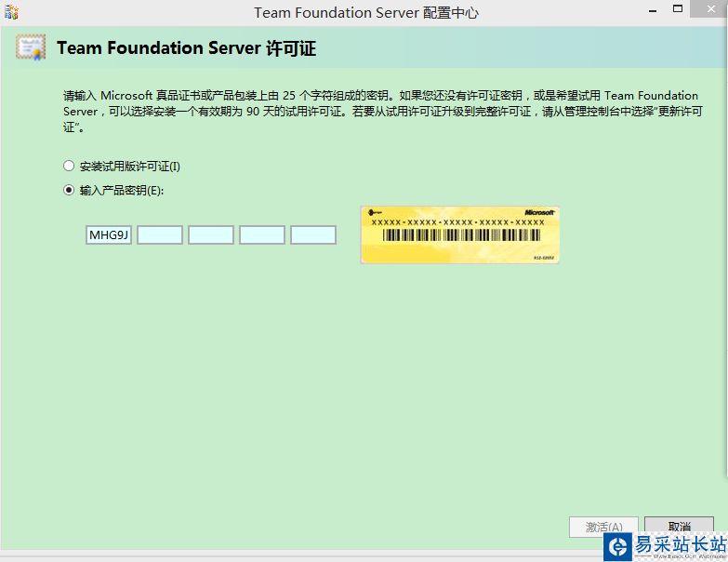Click the configuration center app icon in title bar
The width and height of the screenshot is (728, 562).
coord(11,12)
